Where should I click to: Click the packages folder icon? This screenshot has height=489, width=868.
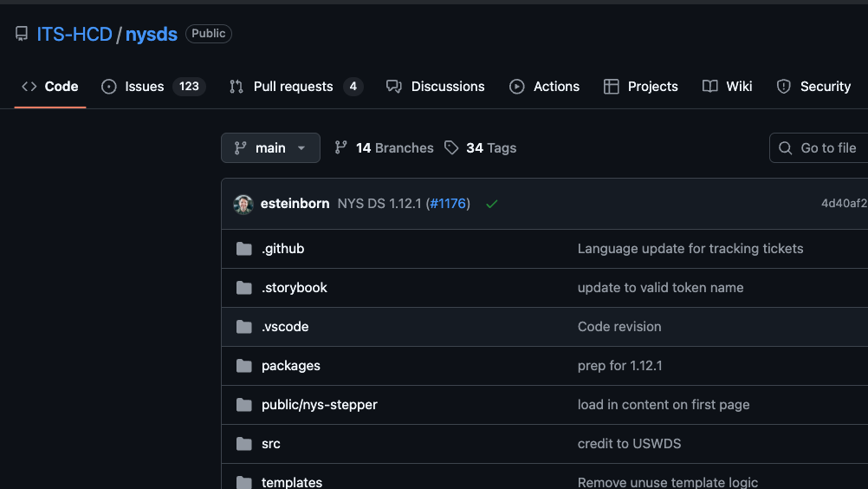[244, 366]
